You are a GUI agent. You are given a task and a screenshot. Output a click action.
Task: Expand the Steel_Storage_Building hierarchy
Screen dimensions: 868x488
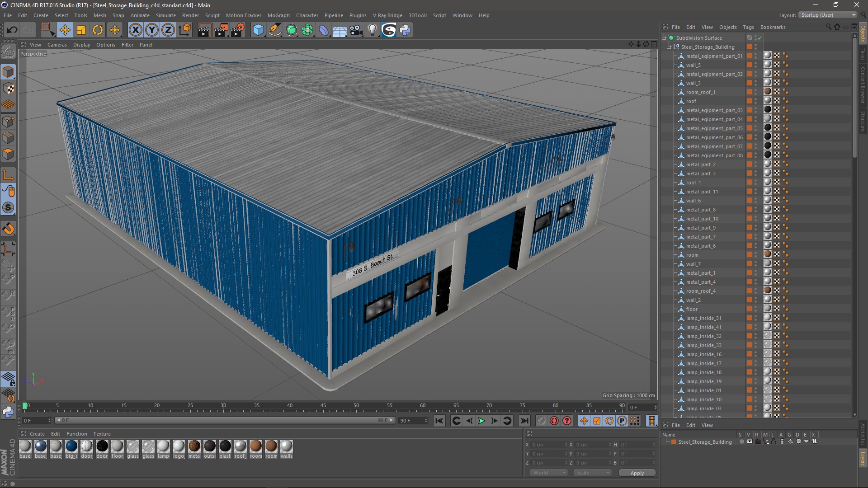[x=668, y=47]
